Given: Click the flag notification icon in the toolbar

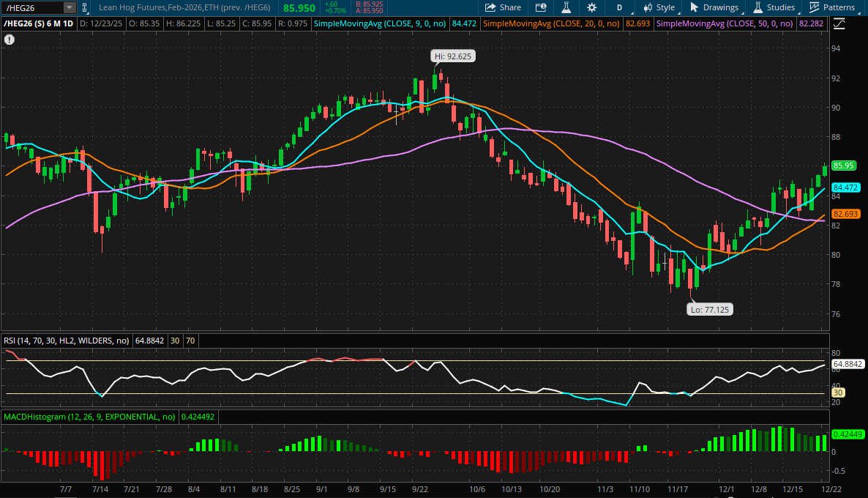Looking at the screenshot, I should coord(540,7).
